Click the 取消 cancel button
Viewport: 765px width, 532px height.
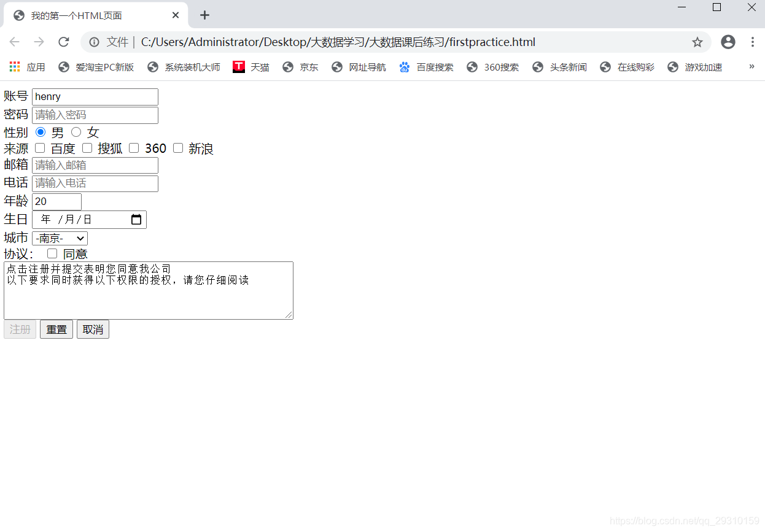click(x=93, y=330)
